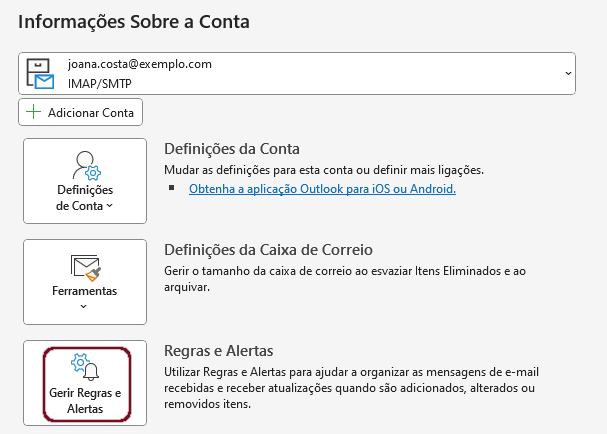Image resolution: width=607 pixels, height=434 pixels.
Task: Click the Adicionar Conta button
Action: click(81, 112)
